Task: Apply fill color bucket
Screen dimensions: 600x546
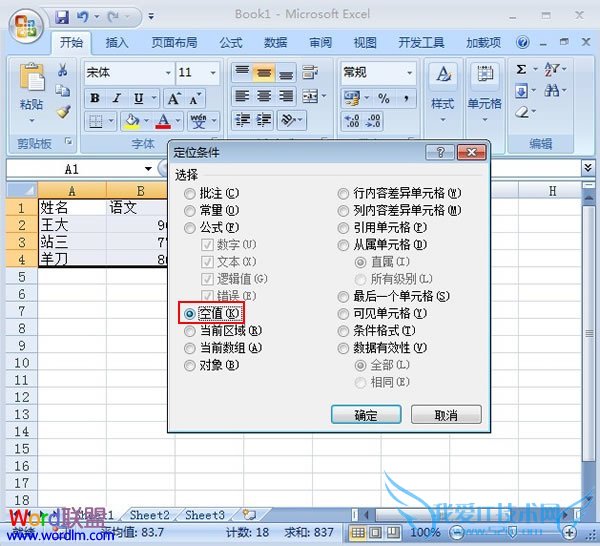Action: tap(132, 122)
